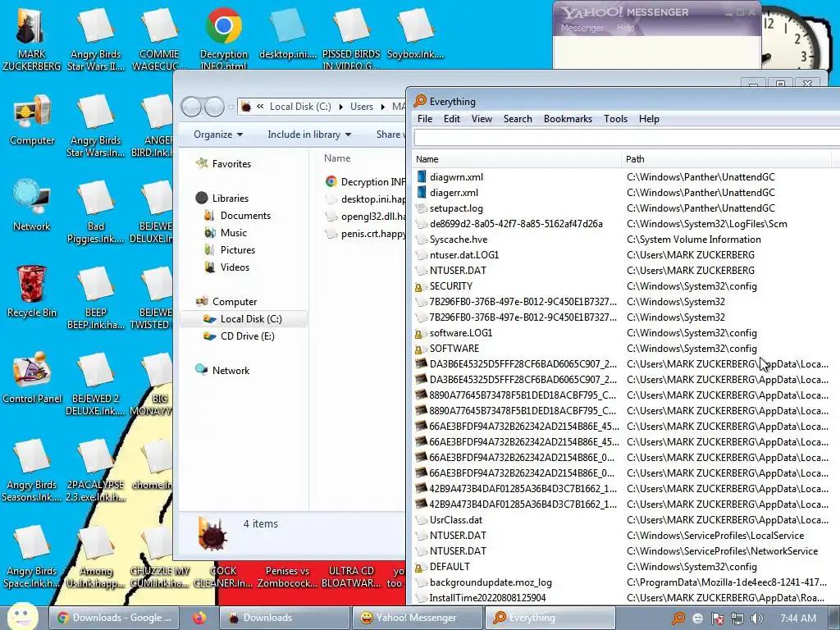Click the icon beside first DA3B6E45325D5FFF28CF6BAD6065C907 entry
Viewport: 840px width, 630px height.
click(422, 363)
